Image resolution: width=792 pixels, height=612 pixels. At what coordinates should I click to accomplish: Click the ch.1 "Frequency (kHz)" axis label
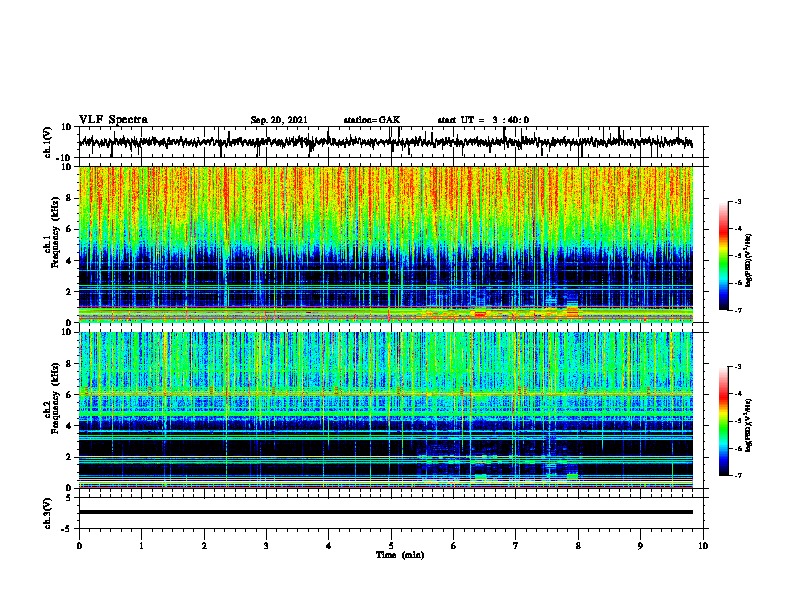tap(55, 233)
